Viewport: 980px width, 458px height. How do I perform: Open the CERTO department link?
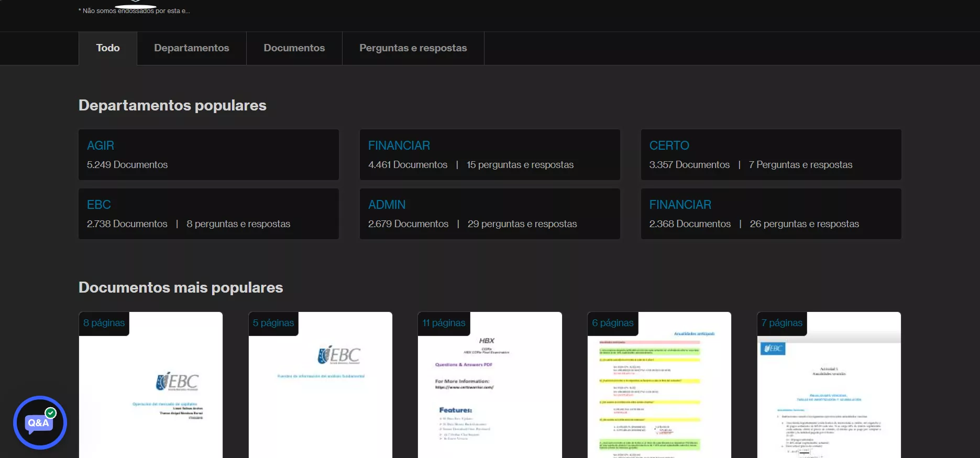(x=669, y=146)
